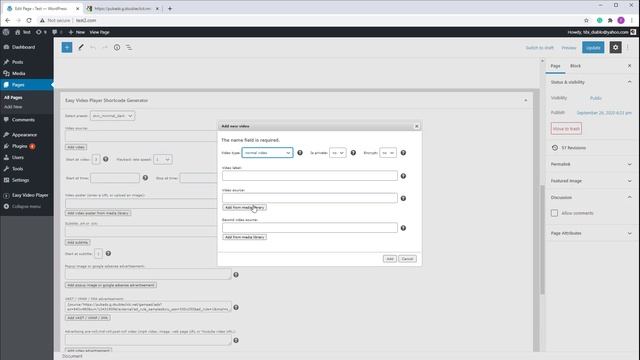Click Add from media library under Second video source
Image resolution: width=640 pixels, height=360 pixels.
tap(244, 237)
